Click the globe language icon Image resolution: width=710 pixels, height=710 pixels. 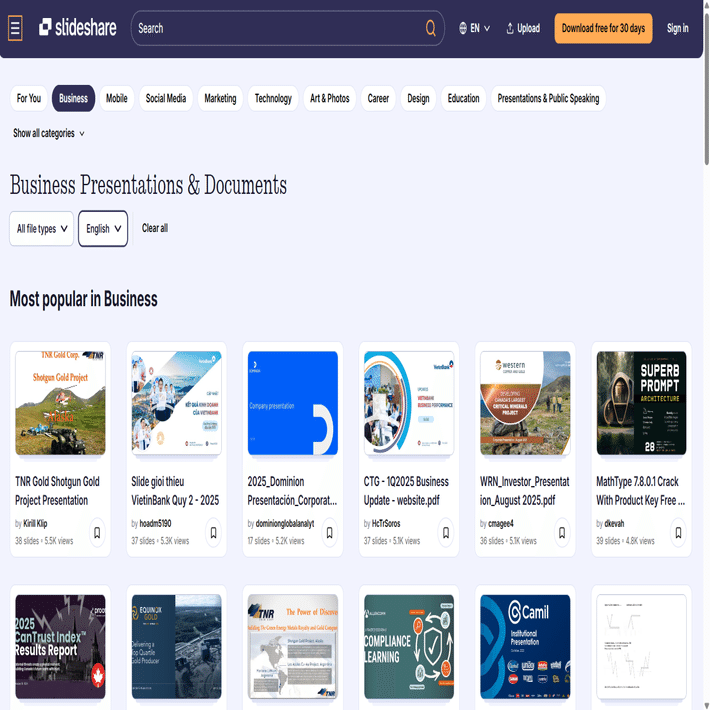[x=463, y=28]
